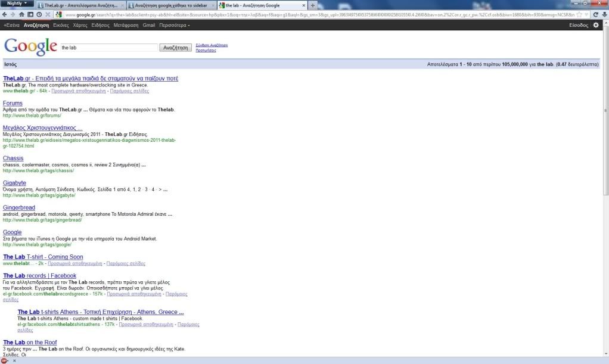This screenshot has height=364, width=609.
Task: Open Google settings gear icon
Action: [x=596, y=25]
